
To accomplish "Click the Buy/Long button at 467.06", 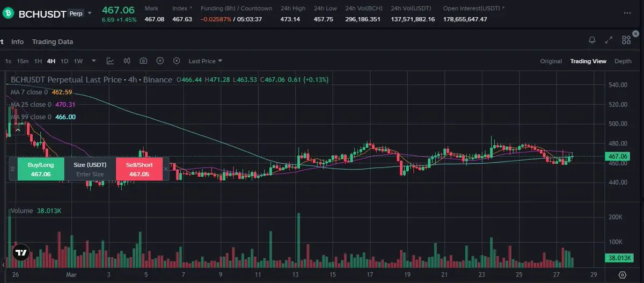I will click(x=41, y=169).
